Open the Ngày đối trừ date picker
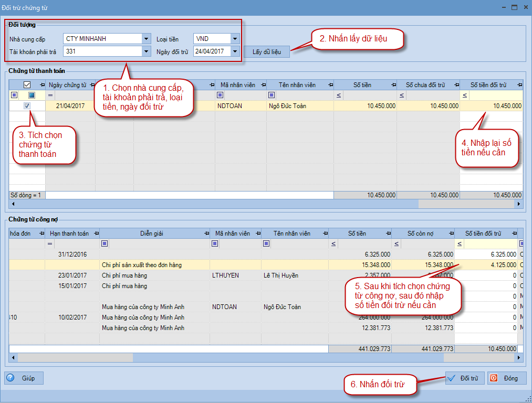Screen dimensions: 532x403 [235, 51]
